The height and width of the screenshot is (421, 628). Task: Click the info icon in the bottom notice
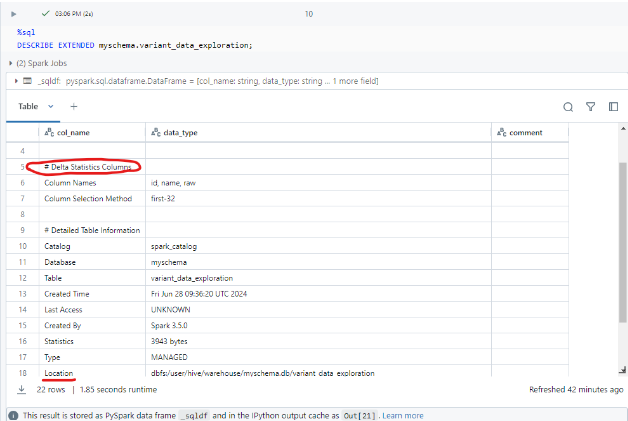pyautogui.click(x=13, y=416)
